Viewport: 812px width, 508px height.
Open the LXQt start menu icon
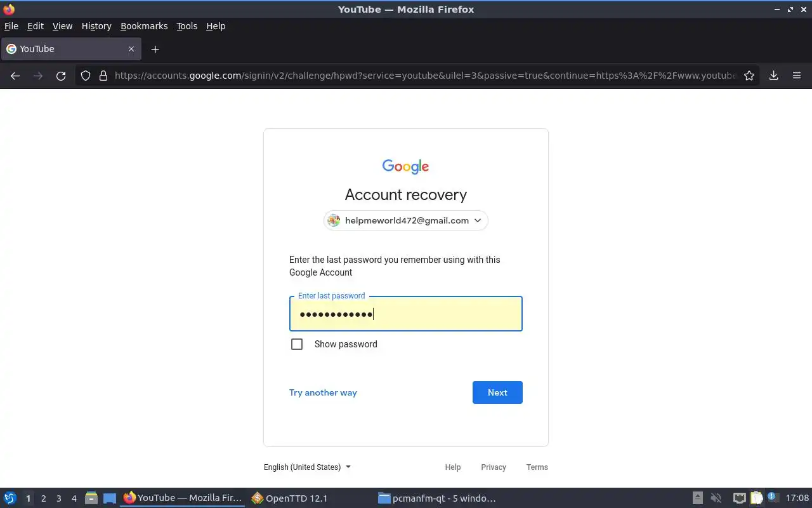pos(10,498)
